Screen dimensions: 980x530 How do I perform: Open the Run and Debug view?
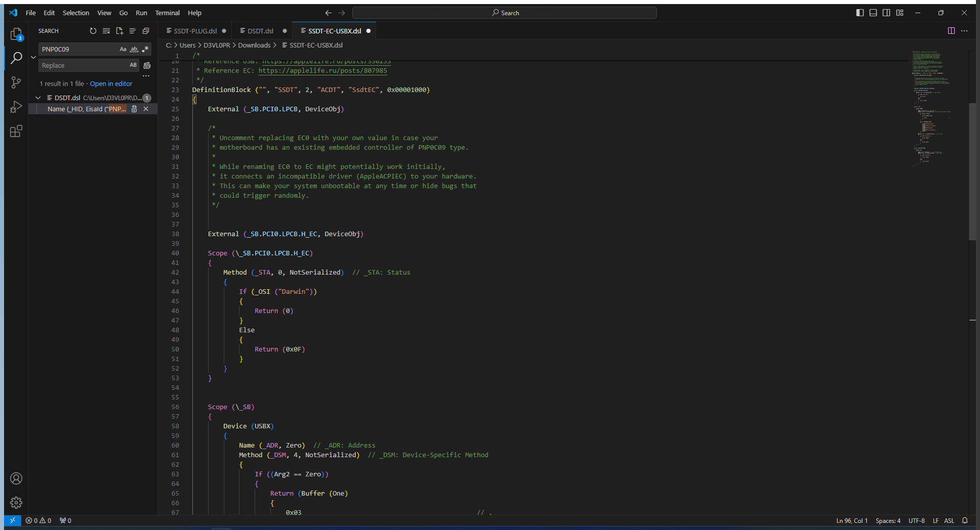pyautogui.click(x=16, y=107)
